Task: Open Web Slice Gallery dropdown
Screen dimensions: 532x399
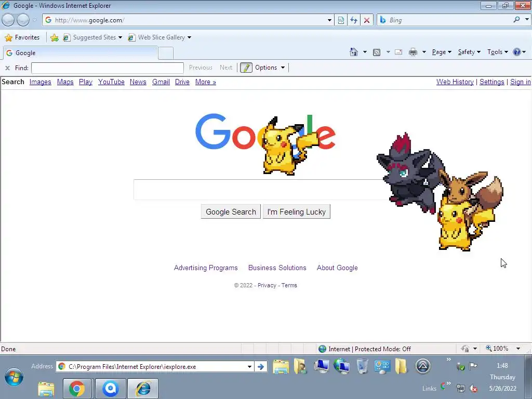Action: (x=189, y=37)
